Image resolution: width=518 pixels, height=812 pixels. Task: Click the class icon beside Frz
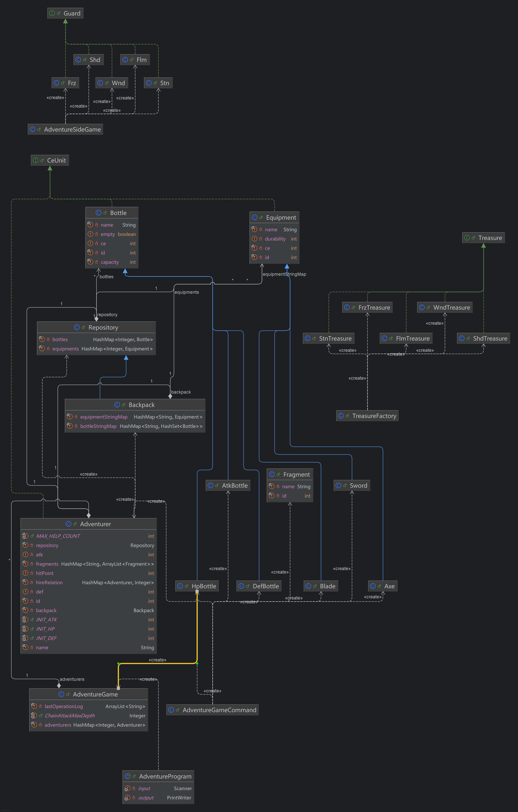point(56,83)
